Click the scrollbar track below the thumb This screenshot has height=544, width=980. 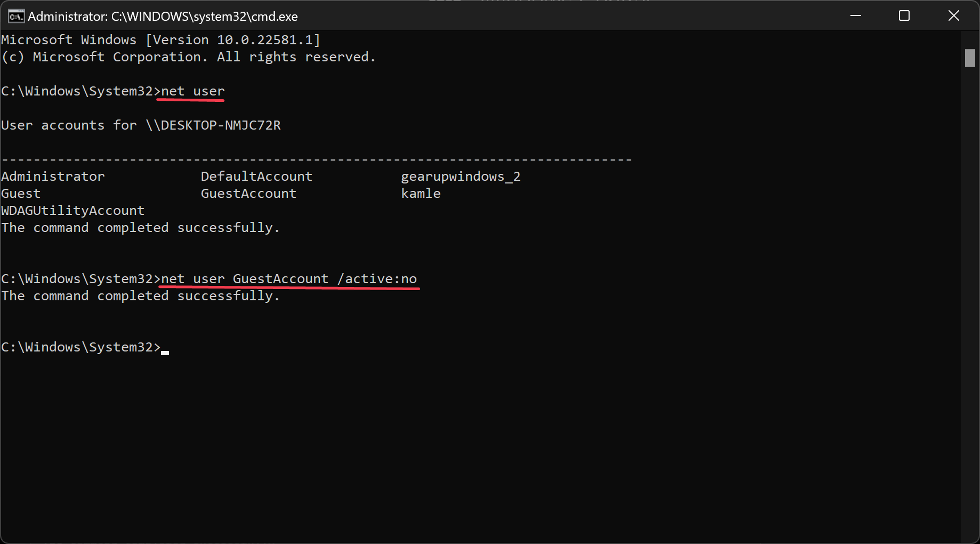click(x=970, y=304)
